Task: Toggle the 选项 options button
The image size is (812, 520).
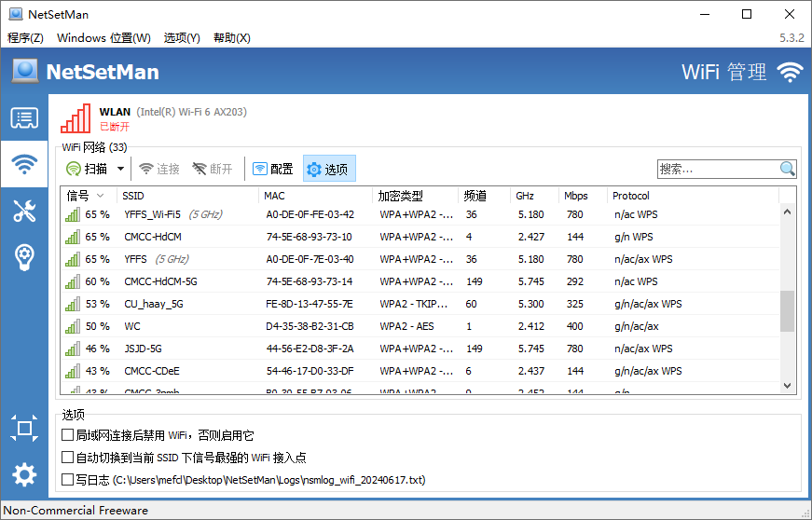Action: coord(329,169)
